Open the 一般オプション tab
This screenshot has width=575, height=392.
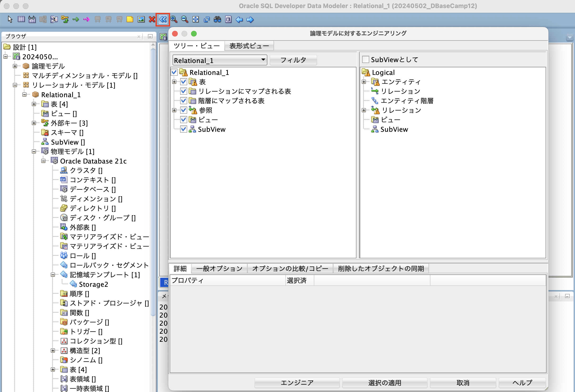[219, 269]
